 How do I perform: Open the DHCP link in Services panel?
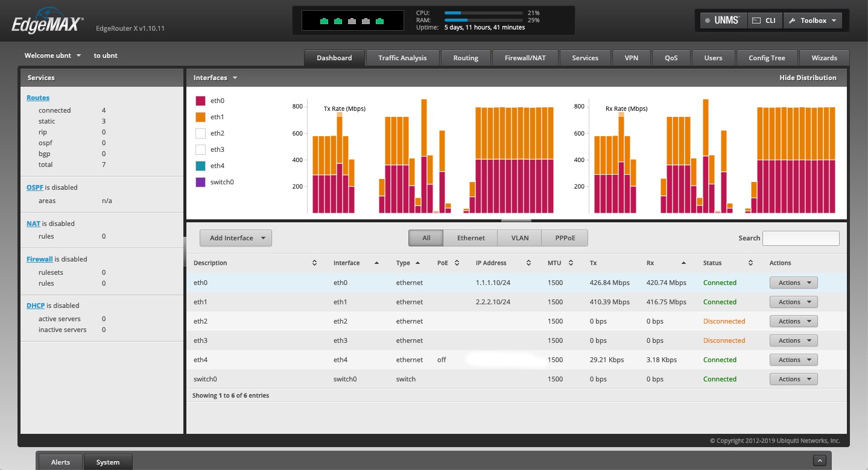[36, 305]
